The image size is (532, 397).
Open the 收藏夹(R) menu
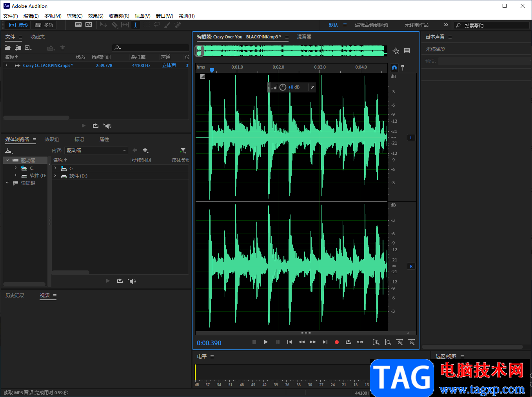pyautogui.click(x=119, y=16)
